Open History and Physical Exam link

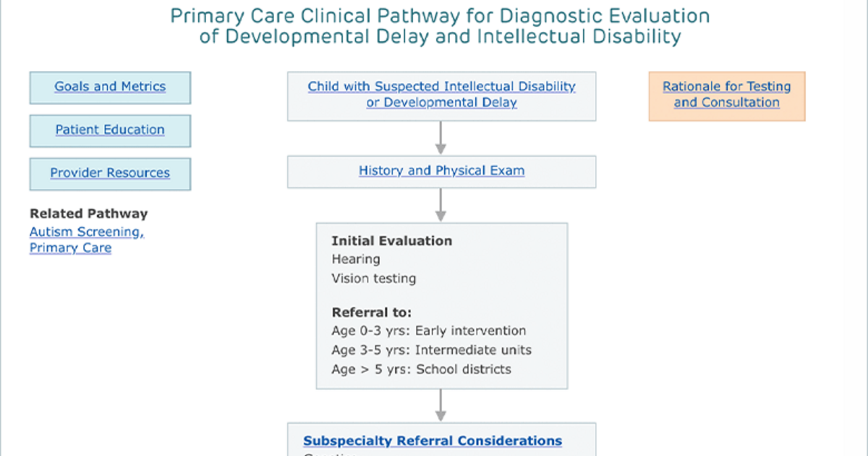pos(441,172)
